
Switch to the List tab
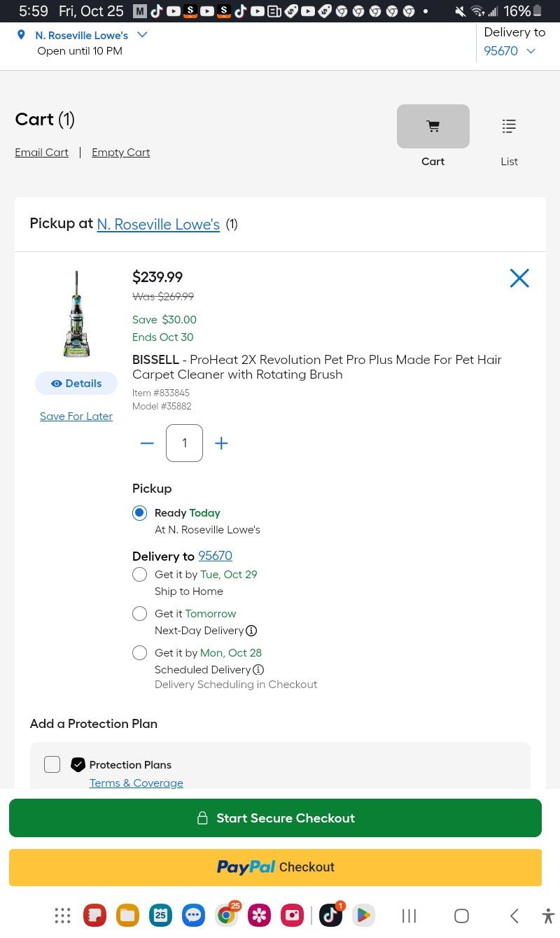(509, 137)
